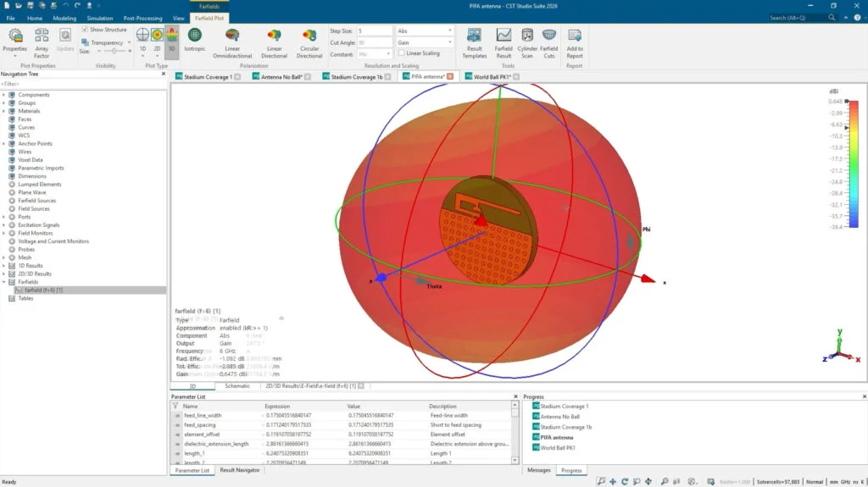Click the redo arrow in quick access toolbar
The height and width of the screenshot is (487, 868).
click(x=77, y=6)
